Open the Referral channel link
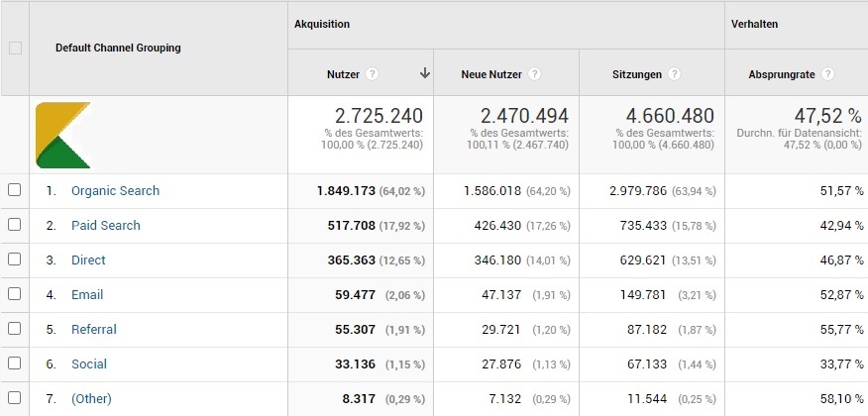The height and width of the screenshot is (416, 868). point(93,330)
